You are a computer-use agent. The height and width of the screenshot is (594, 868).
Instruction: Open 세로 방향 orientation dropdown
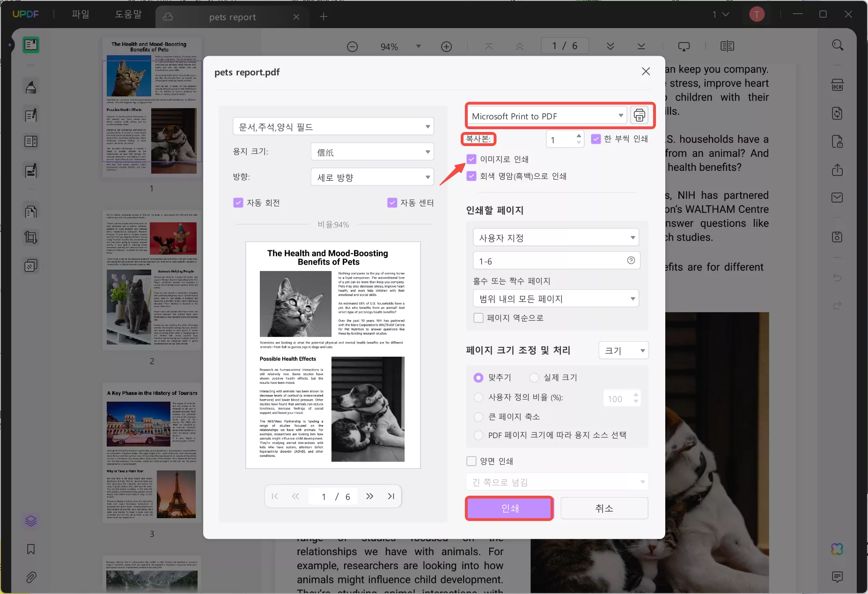click(372, 177)
